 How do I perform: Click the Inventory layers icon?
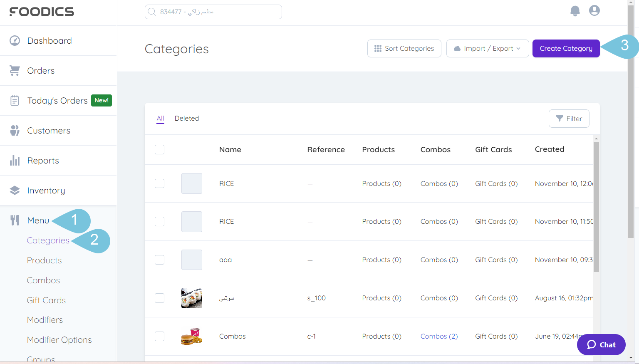tap(15, 190)
